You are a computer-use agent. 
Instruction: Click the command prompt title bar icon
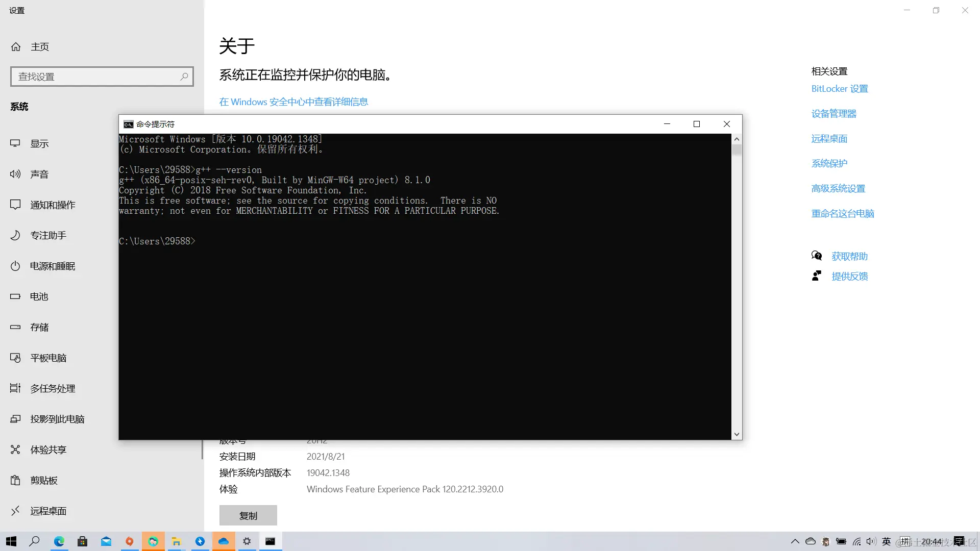(129, 124)
